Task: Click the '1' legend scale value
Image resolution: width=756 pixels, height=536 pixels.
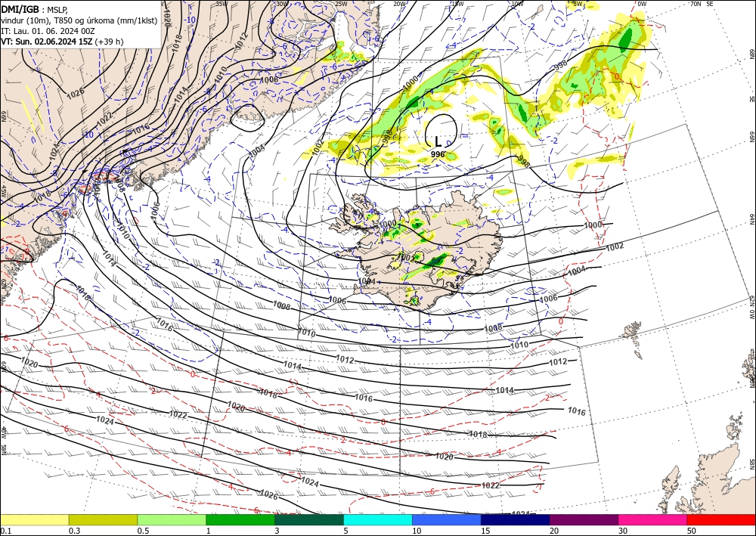Action: (x=209, y=531)
